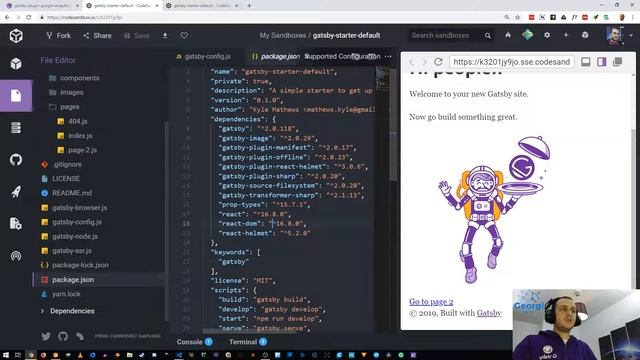Viewport: 640px width, 360px height.
Task: Click the Gatsby link in the footer
Action: [x=489, y=313]
